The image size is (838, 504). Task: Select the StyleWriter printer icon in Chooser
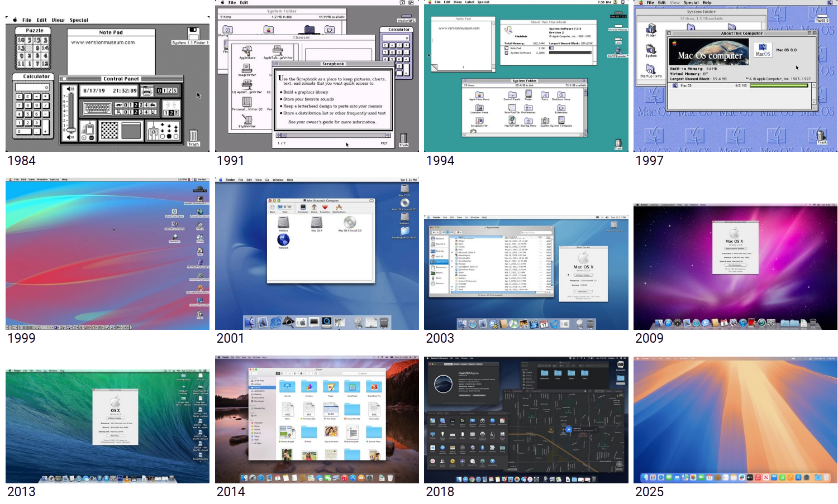tap(246, 120)
